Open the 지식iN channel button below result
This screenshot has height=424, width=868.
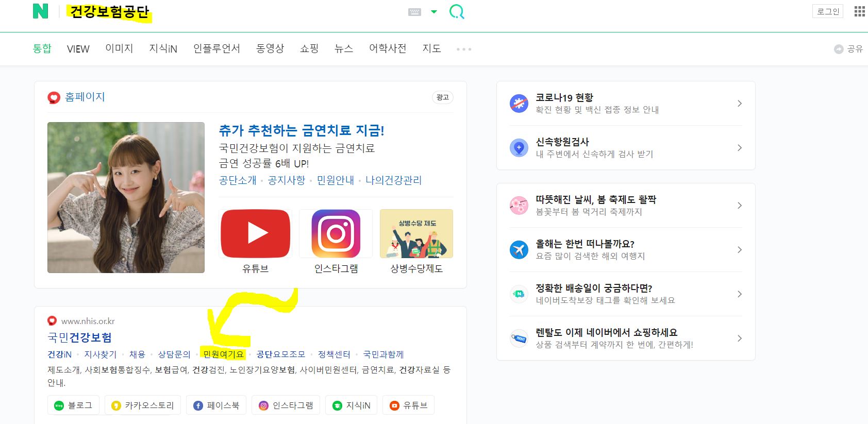(351, 405)
